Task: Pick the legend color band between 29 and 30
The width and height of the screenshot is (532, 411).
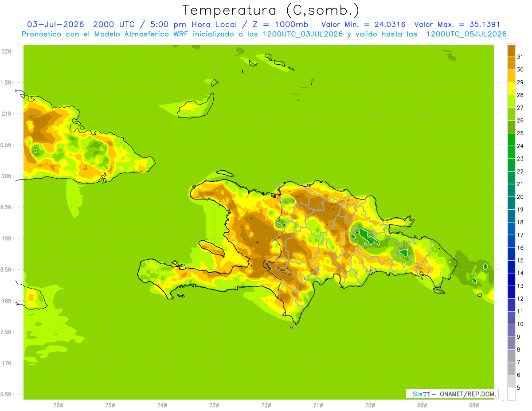Action: 511,76
